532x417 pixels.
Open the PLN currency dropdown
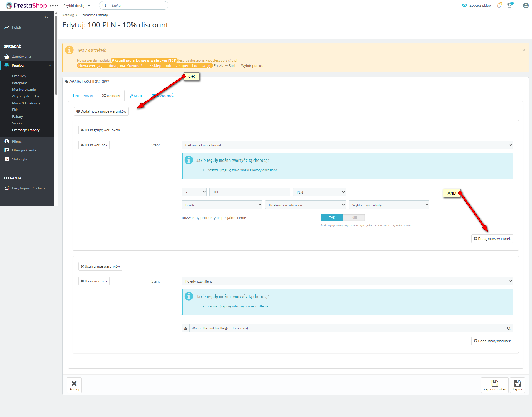point(319,192)
